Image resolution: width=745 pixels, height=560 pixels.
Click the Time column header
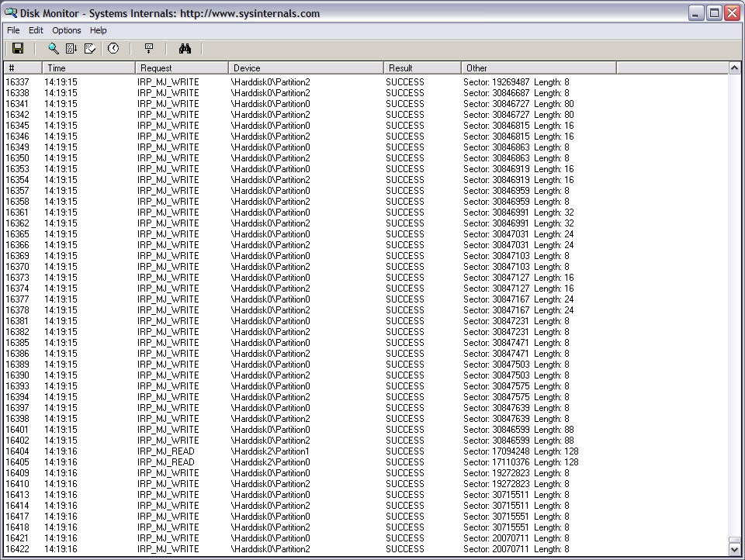88,68
